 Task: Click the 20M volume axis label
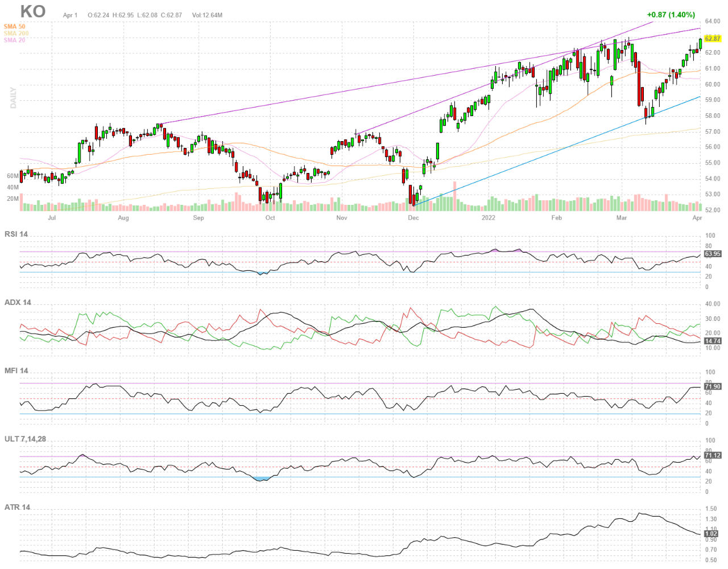(13, 199)
